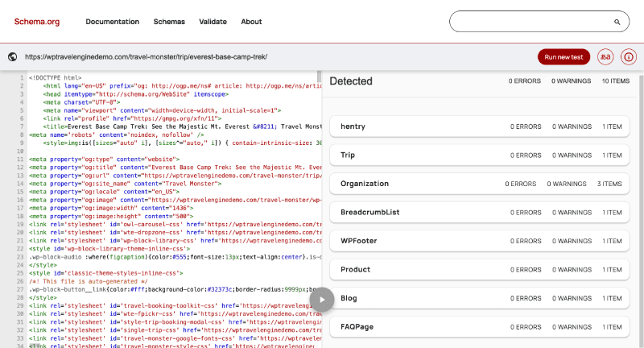Open the info icon button
The width and height of the screenshot is (644, 348).
(629, 56)
